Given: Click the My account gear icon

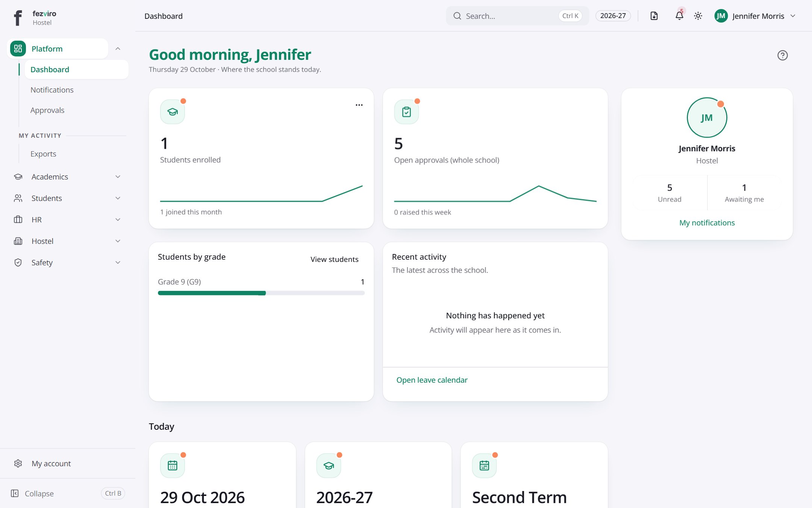Looking at the screenshot, I should coord(18,464).
